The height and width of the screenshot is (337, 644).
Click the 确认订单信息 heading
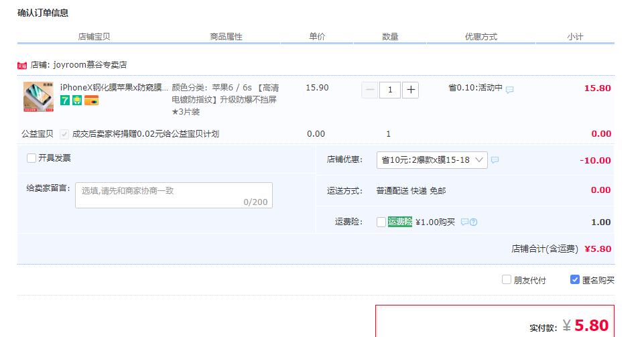(x=43, y=13)
